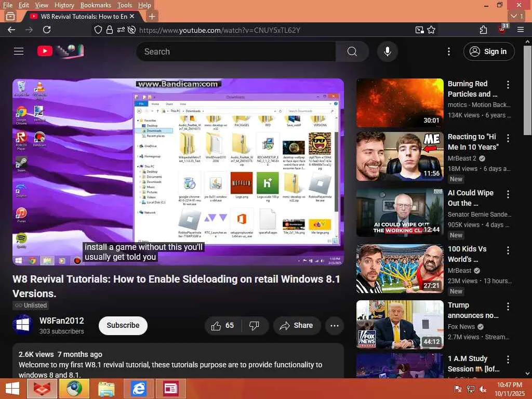532x399 pixels.
Task: Open site permissions icon in address bar
Action: coord(121,30)
